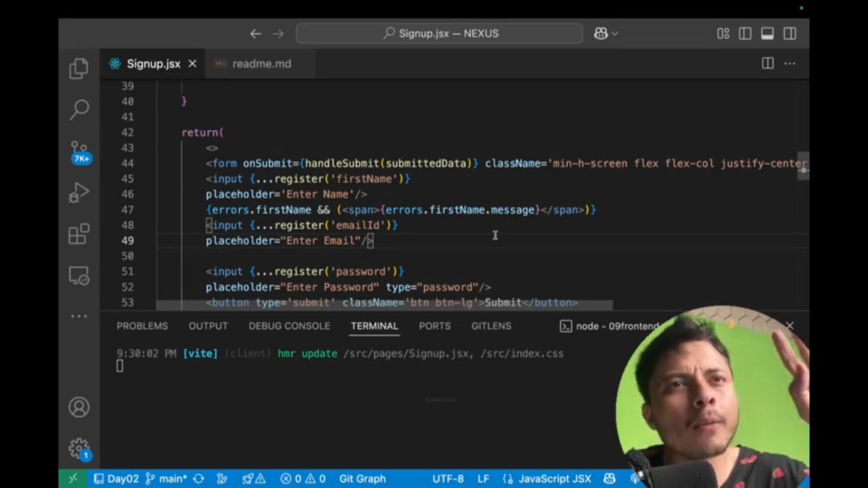Screen dimensions: 868x488
Task: Toggle the split editor layout icon
Action: pyautogui.click(x=767, y=64)
